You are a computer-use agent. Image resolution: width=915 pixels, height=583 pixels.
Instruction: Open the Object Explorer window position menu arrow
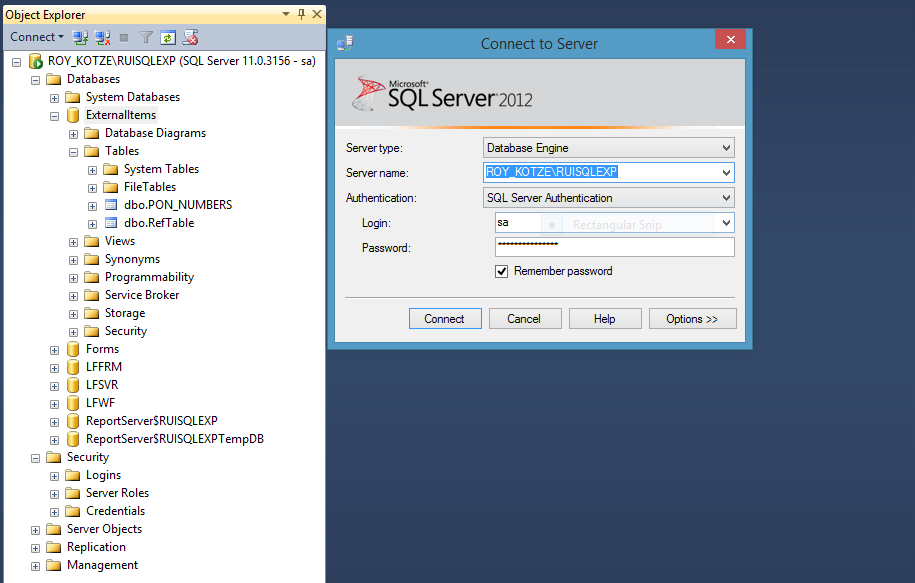286,14
